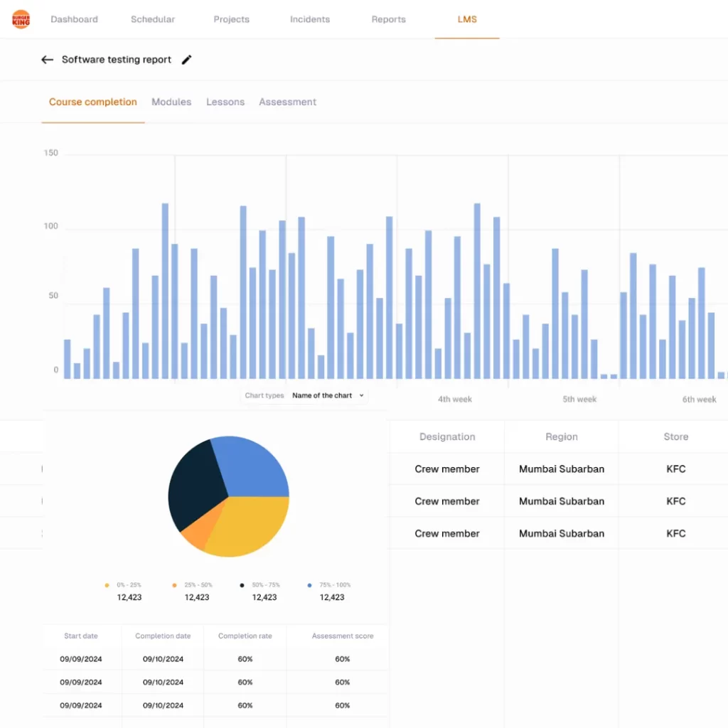Click the back arrow to exit the report
Screen dimensions: 728x728
(x=47, y=60)
